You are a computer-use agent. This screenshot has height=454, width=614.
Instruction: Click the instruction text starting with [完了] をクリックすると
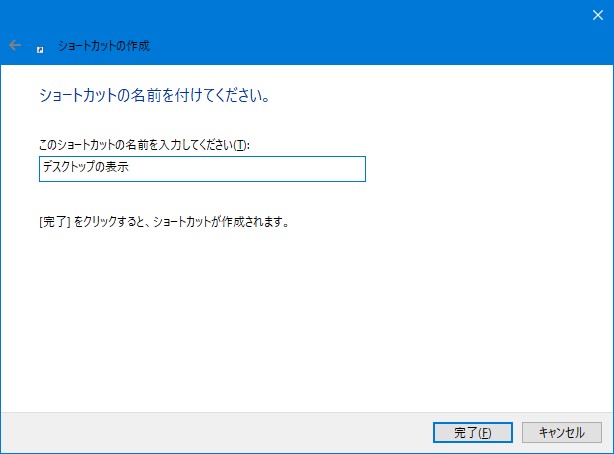click(x=163, y=222)
